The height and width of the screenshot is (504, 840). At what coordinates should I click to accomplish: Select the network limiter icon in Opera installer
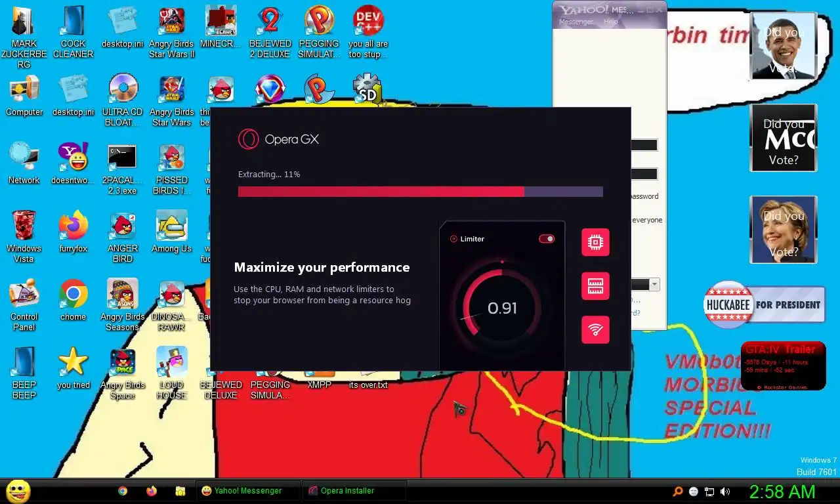(x=595, y=329)
